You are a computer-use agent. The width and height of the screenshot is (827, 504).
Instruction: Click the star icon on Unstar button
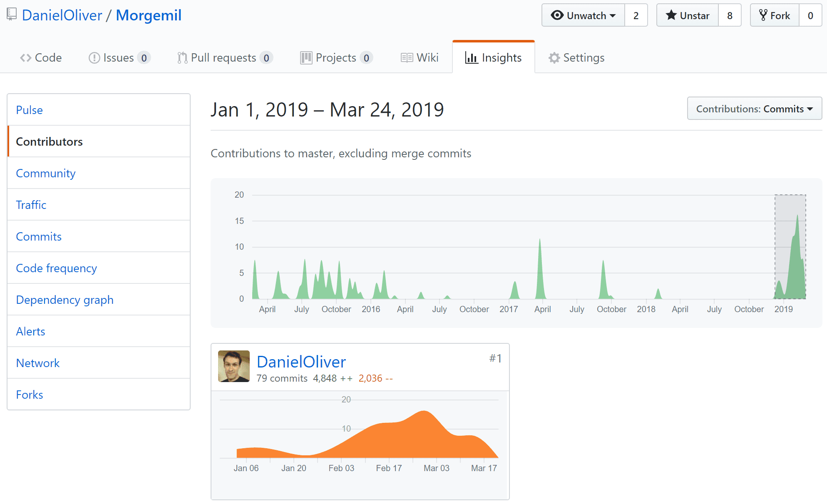pos(671,15)
